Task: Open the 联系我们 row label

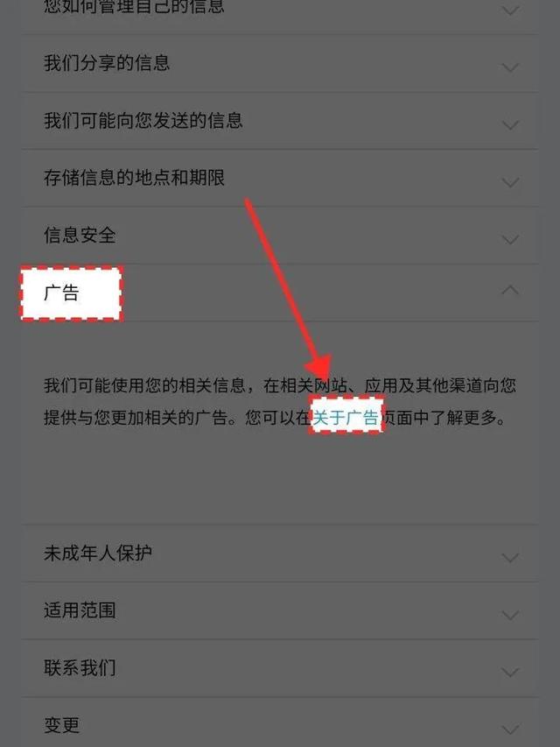Action: (x=80, y=667)
